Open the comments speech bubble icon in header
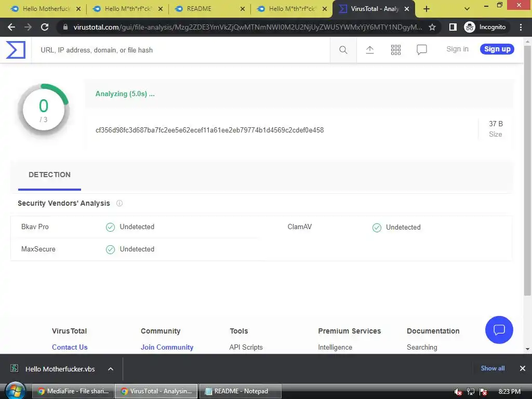The height and width of the screenshot is (399, 532). 421,50
